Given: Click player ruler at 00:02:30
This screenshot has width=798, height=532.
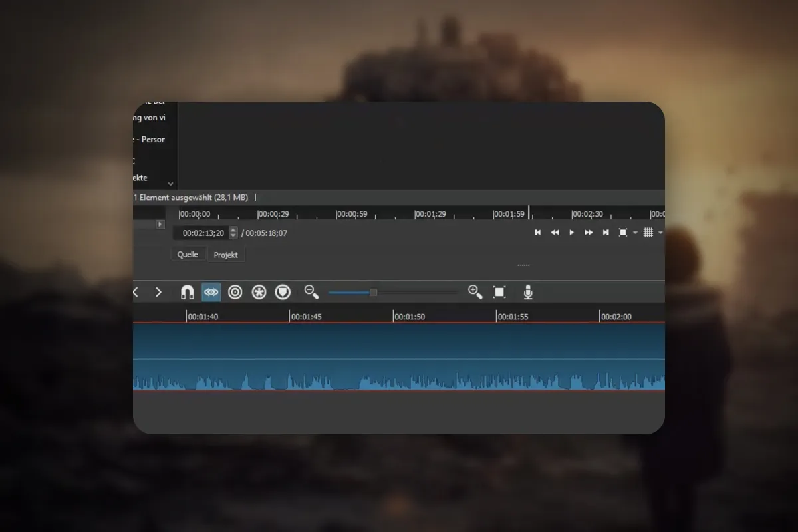Looking at the screenshot, I should click(587, 214).
